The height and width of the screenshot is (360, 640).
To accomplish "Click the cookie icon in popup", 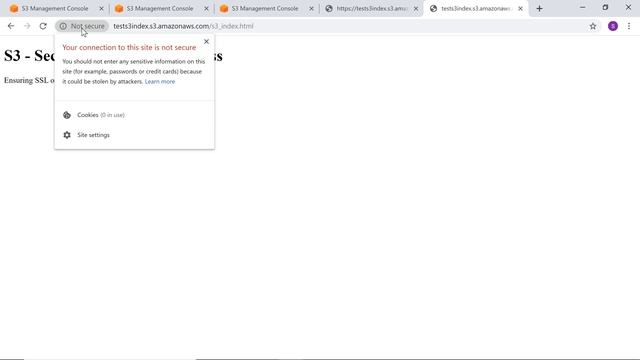I will [x=67, y=115].
